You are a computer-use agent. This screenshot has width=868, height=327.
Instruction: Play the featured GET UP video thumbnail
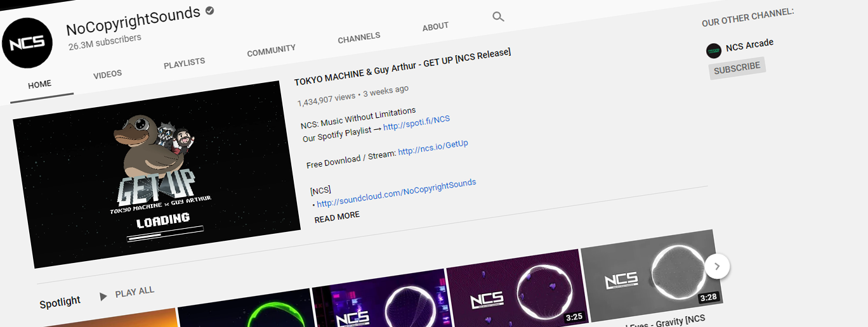[x=157, y=174]
